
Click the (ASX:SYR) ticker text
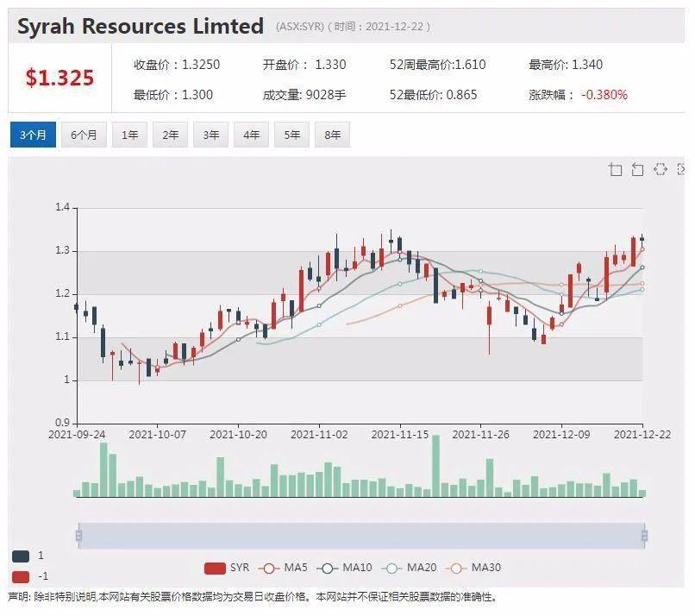(x=300, y=27)
